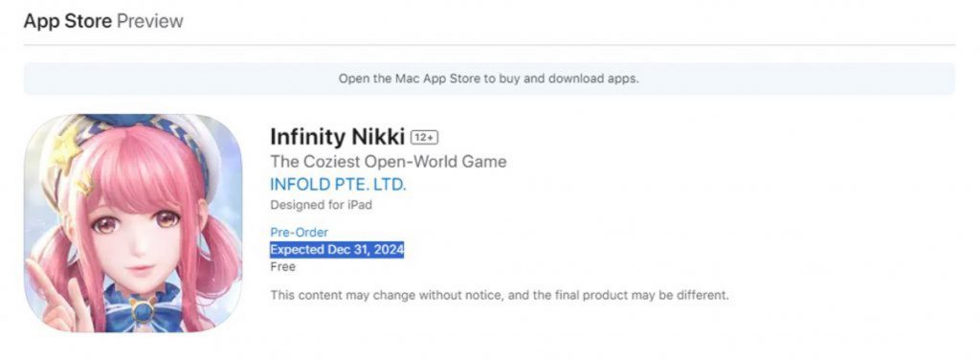Click the Infinity Nikki app icon
Viewport: 980px width, 361px height.
132,223
